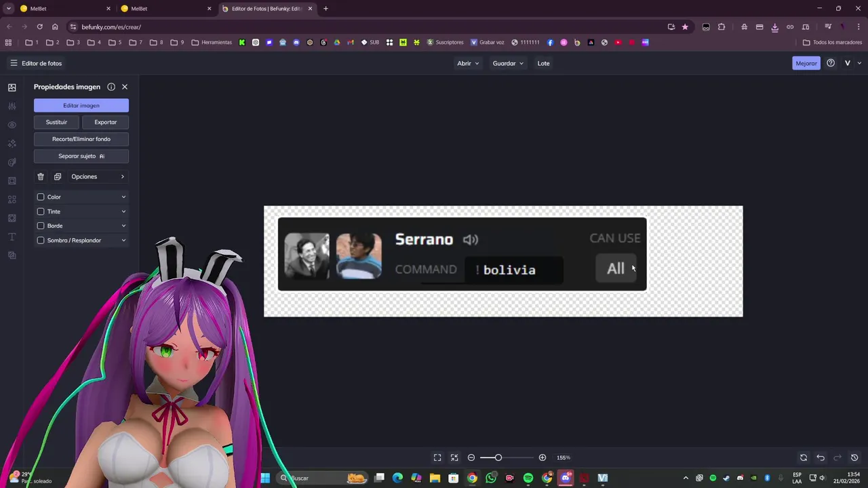This screenshot has height=488, width=868.
Task: Click the 155% zoom percentage value
Action: click(x=564, y=457)
